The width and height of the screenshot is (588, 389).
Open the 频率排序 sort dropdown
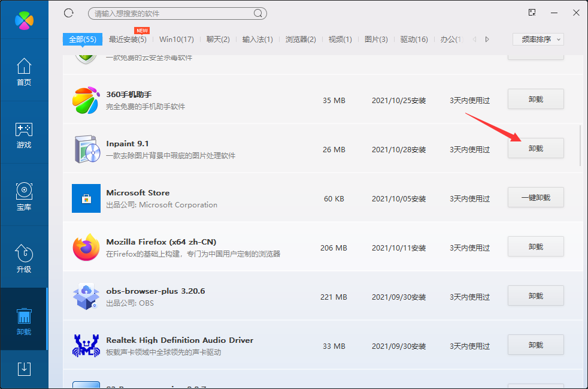538,40
